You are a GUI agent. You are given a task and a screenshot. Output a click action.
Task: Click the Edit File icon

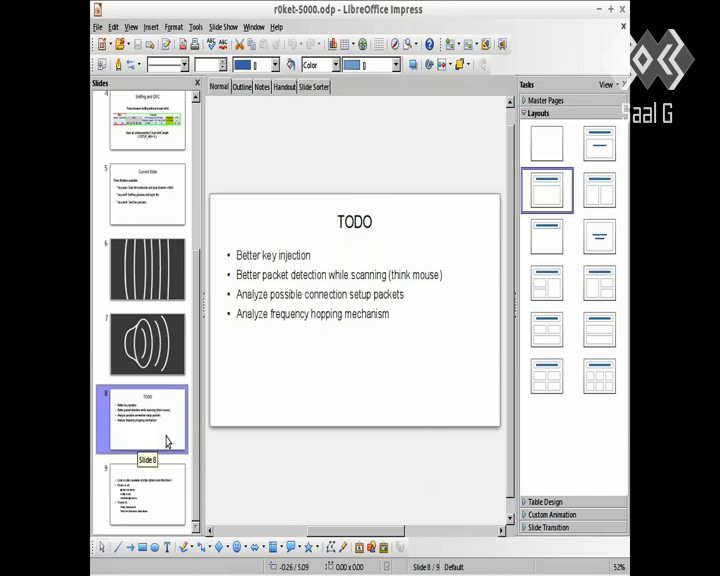tap(166, 44)
